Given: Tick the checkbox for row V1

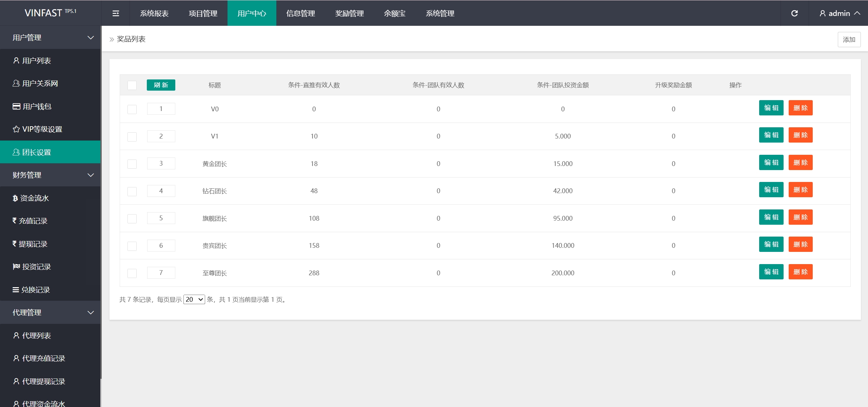Looking at the screenshot, I should [x=132, y=137].
